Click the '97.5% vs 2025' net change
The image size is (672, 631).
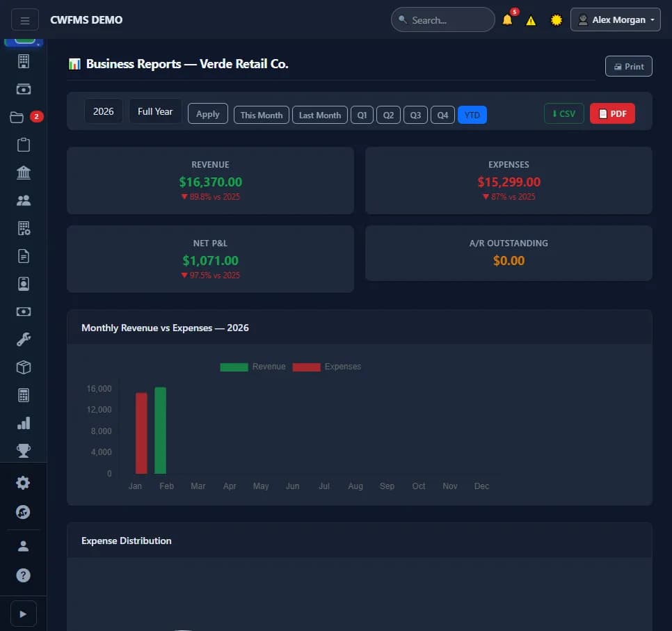(x=210, y=275)
